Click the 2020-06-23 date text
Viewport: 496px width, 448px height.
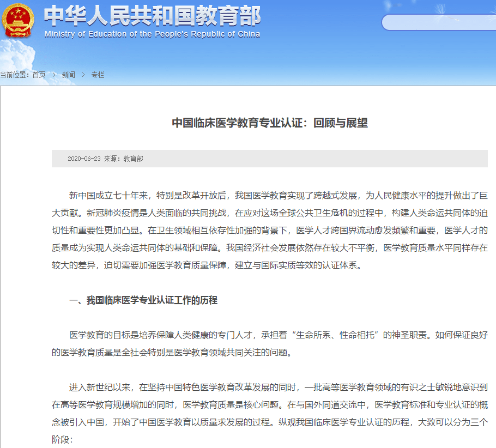[84, 159]
